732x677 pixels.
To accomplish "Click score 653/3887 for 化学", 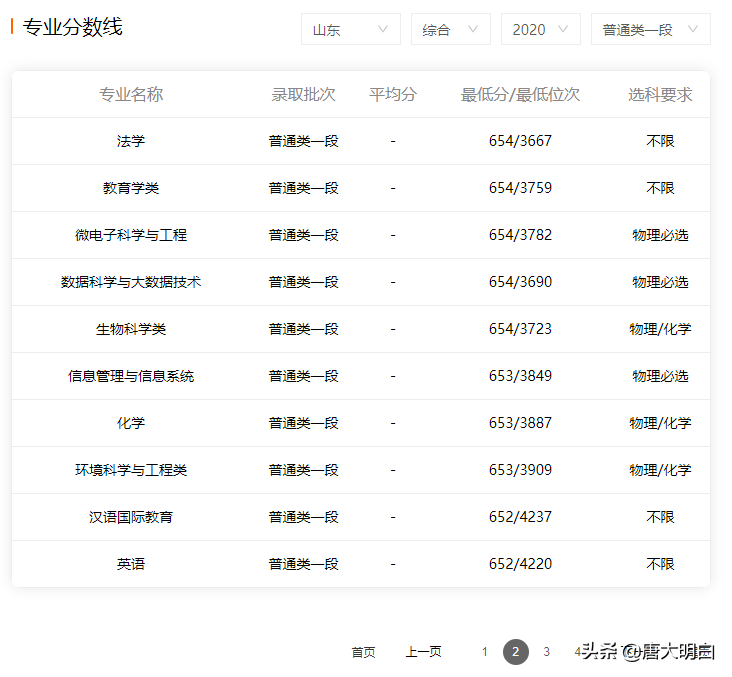I will tap(520, 423).
